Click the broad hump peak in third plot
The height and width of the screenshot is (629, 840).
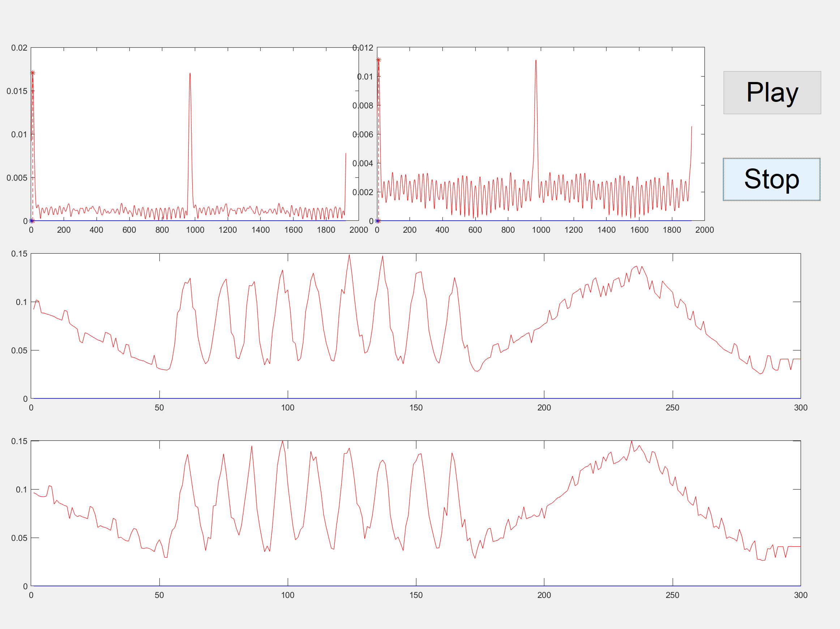pos(637,267)
